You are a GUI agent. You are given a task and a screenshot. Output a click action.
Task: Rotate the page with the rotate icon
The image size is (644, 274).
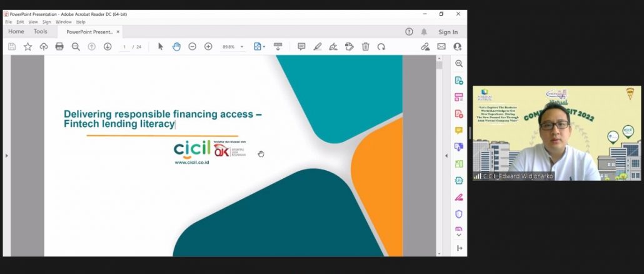pos(381,47)
